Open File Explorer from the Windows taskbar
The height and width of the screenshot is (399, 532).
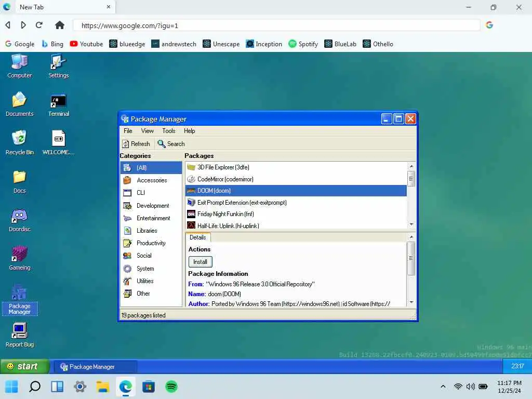pyautogui.click(x=103, y=387)
